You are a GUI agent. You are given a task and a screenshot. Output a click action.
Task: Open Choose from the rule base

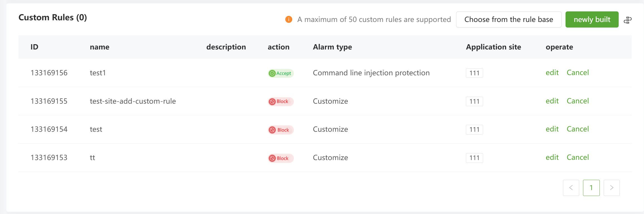point(509,19)
